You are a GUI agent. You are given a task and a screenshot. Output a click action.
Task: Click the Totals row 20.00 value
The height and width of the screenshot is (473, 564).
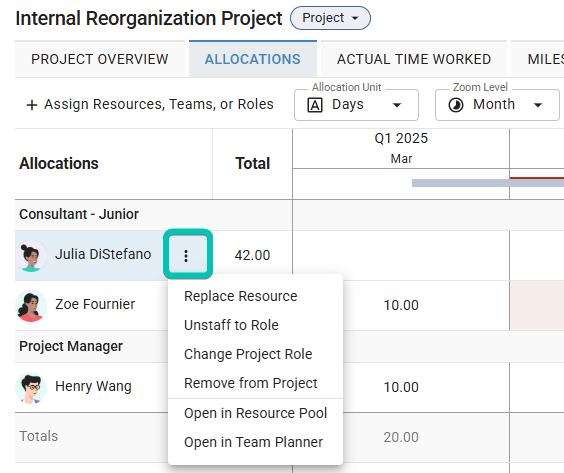click(401, 437)
